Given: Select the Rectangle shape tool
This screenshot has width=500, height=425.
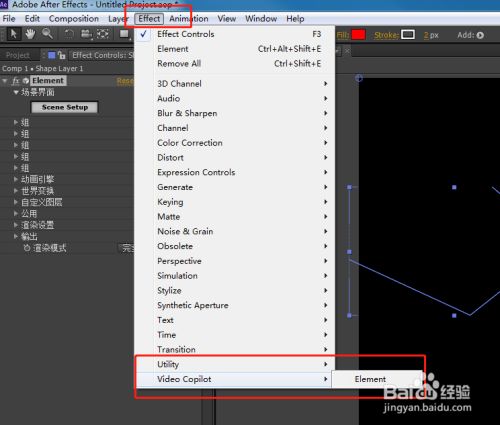Looking at the screenshot, I should pyautogui.click(x=124, y=34).
